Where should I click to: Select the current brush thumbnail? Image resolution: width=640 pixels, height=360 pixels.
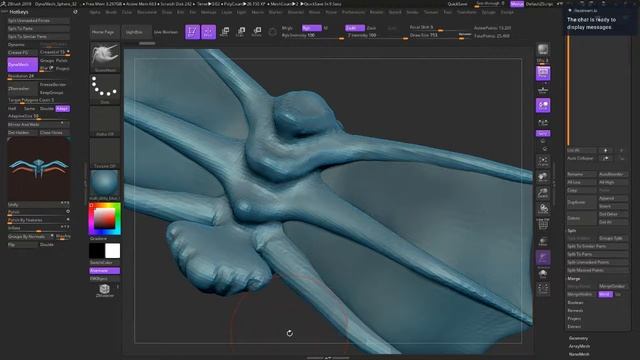[x=105, y=57]
